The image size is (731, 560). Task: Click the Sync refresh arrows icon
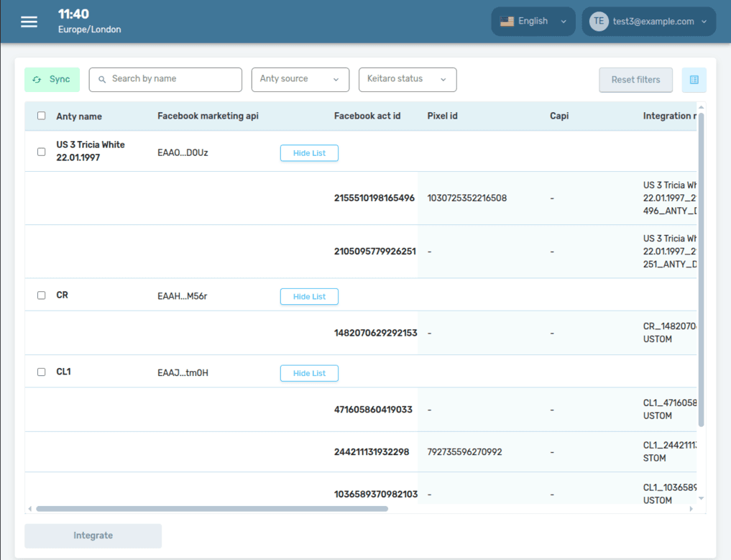click(x=37, y=80)
